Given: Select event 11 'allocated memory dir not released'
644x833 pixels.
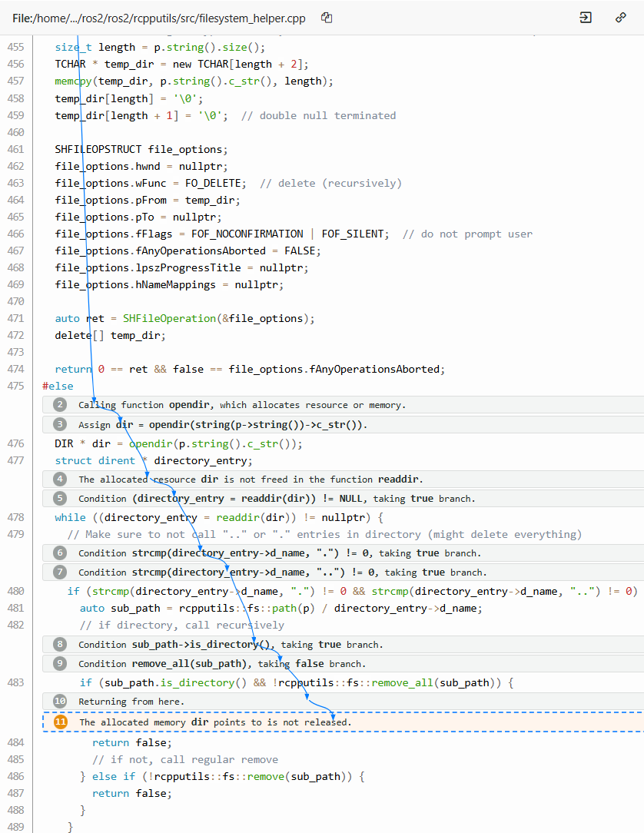Looking at the screenshot, I should point(343,722).
